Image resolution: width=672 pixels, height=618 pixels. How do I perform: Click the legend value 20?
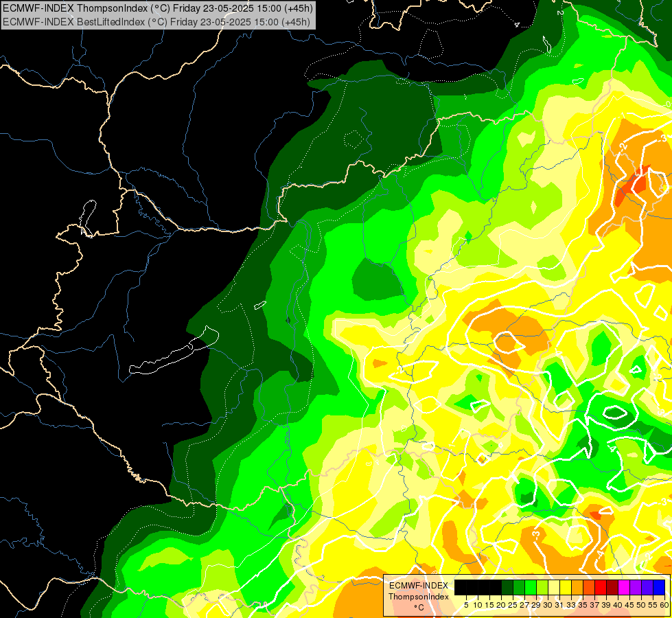(502, 605)
